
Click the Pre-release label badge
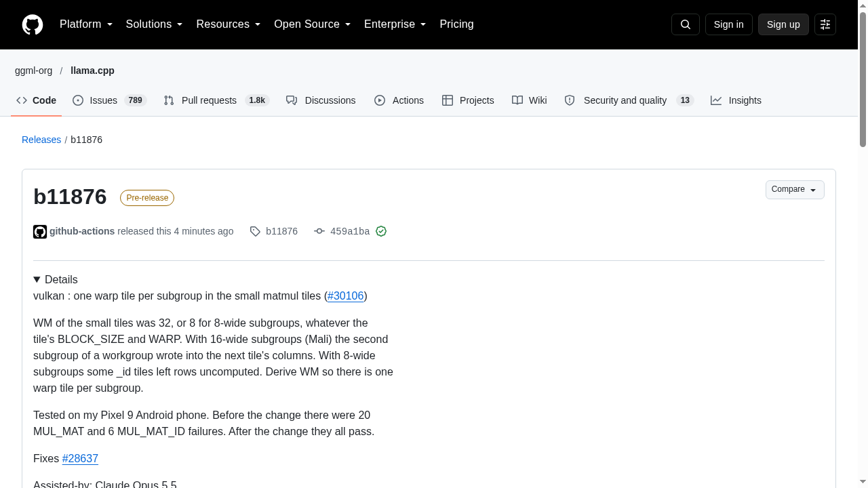147,198
